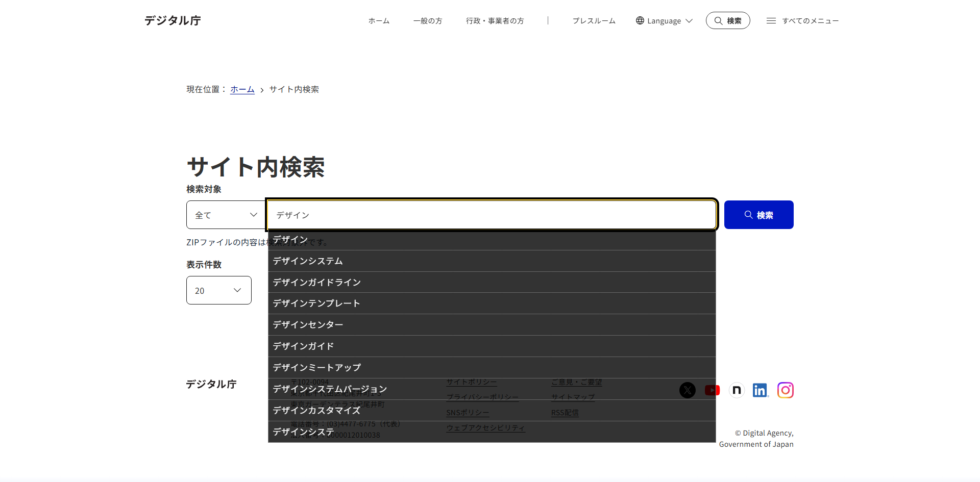980x482 pixels.
Task: Select suggestion デザインセンター
Action: point(492,325)
